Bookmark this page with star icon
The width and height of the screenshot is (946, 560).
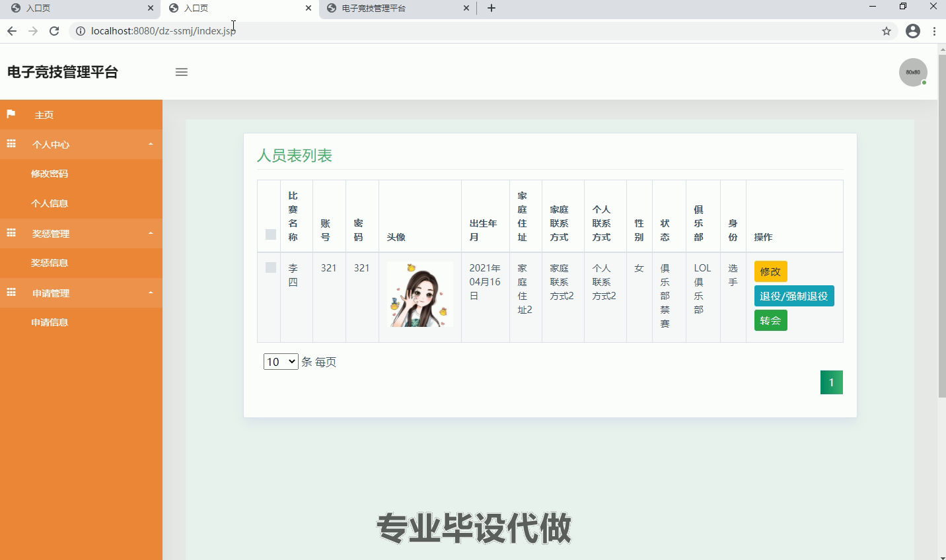(x=887, y=31)
